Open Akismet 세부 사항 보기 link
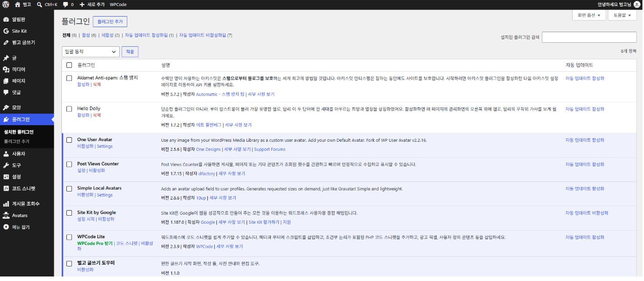Image resolution: width=644 pixels, height=281 pixels. [261, 95]
